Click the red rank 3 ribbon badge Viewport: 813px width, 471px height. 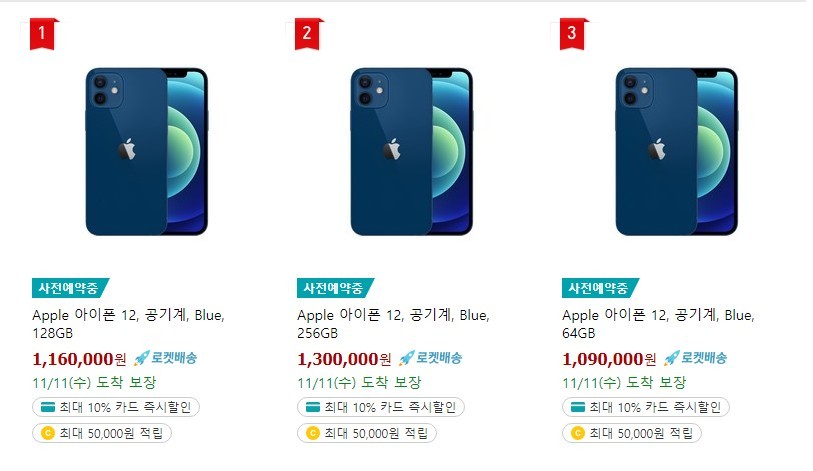(x=572, y=34)
